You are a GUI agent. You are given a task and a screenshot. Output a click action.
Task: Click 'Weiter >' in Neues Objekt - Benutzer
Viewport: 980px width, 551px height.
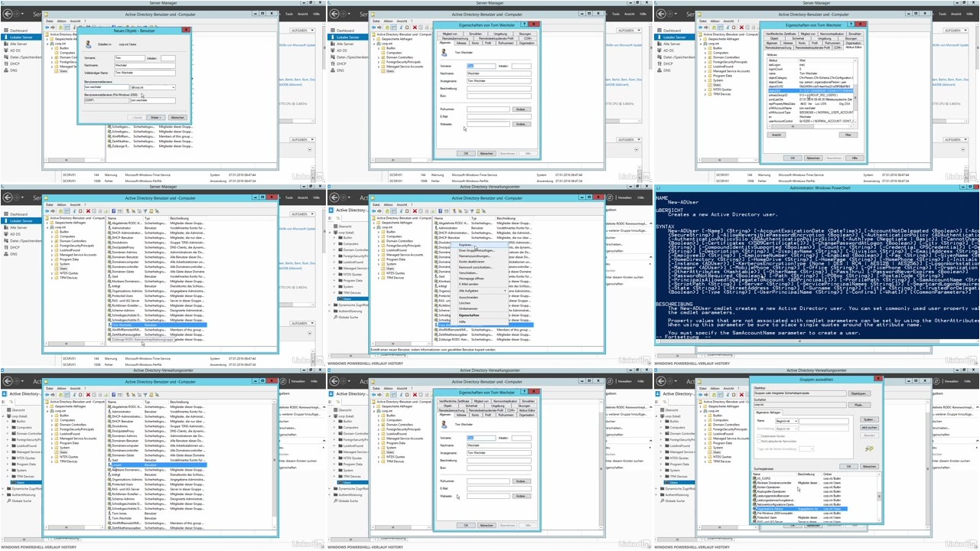click(x=156, y=117)
